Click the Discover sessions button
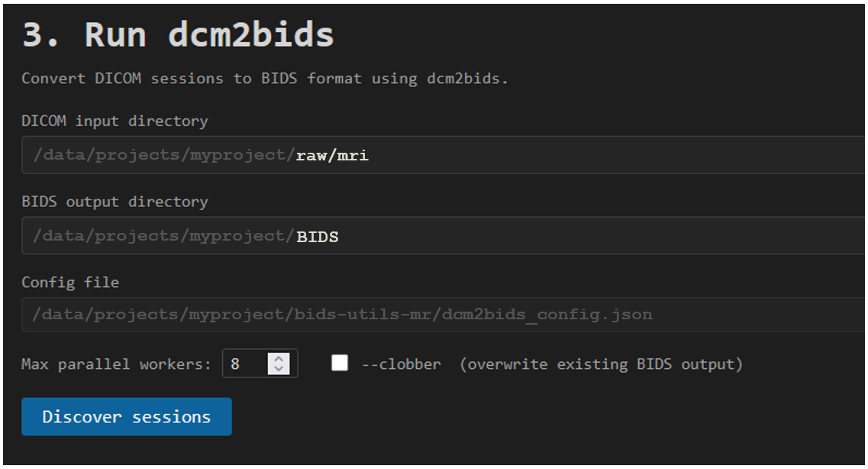 point(126,416)
